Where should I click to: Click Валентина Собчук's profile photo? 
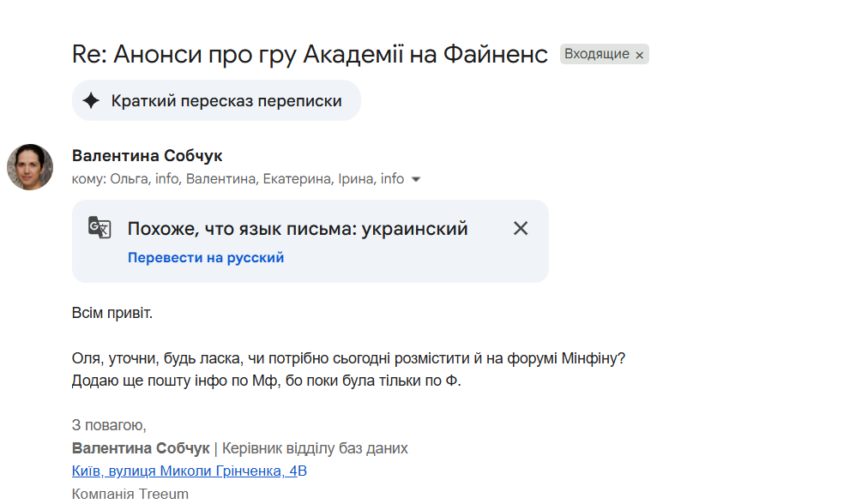pyautogui.click(x=31, y=166)
